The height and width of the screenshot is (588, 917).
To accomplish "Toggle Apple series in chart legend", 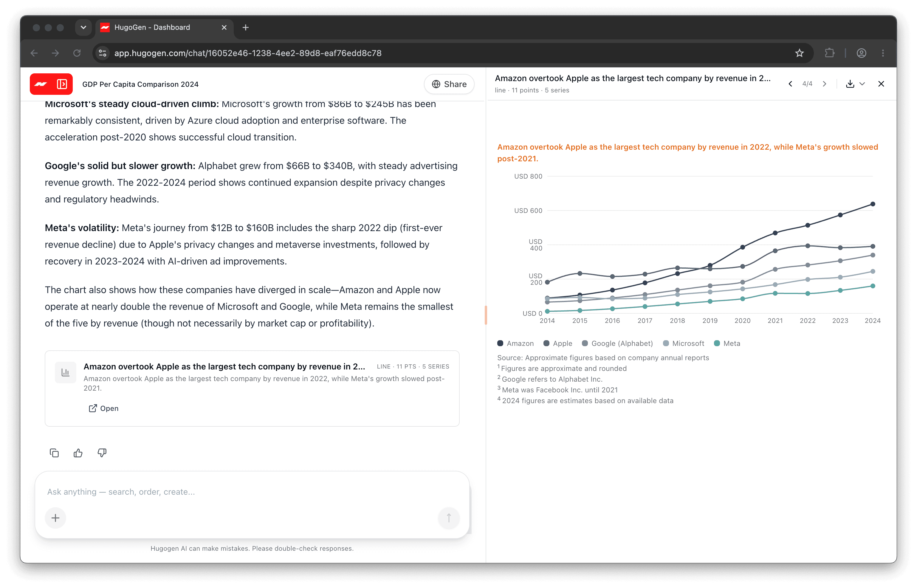I will [x=558, y=343].
